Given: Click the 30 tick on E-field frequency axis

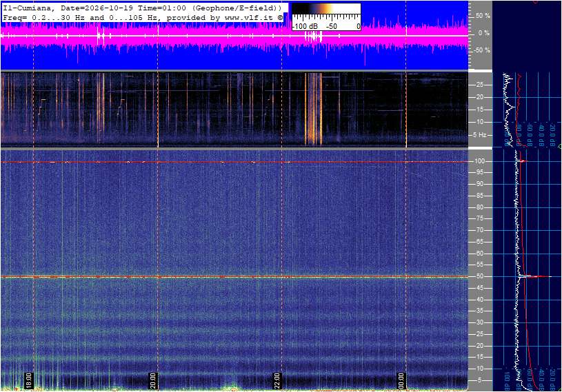Looking at the screenshot, I should [479, 322].
